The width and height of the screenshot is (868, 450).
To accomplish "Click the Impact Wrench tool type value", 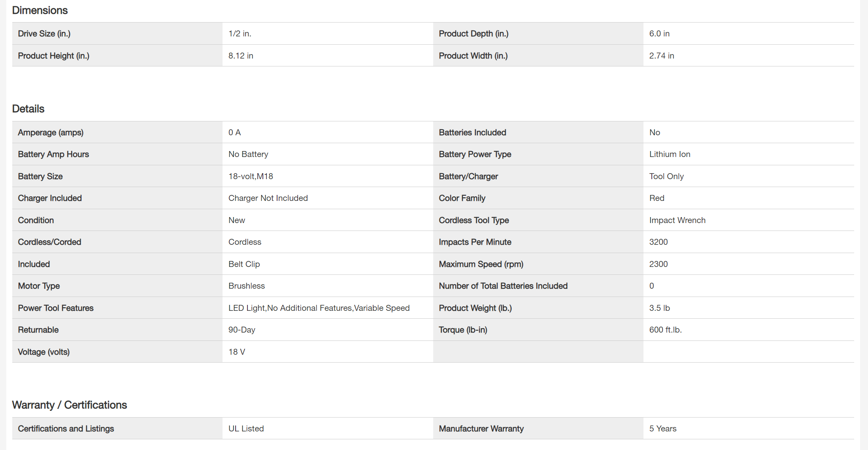I will coord(677,220).
